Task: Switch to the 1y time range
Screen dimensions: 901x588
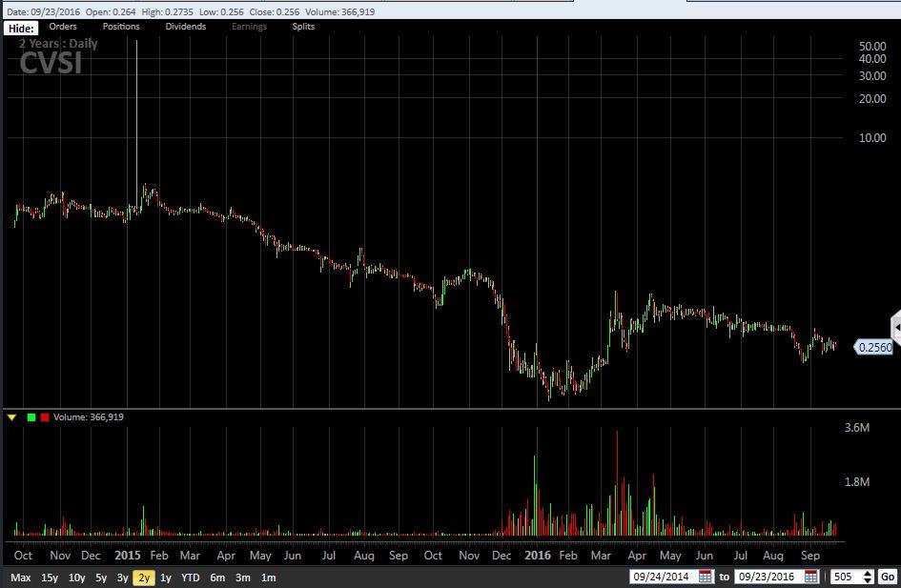Action: pyautogui.click(x=166, y=578)
